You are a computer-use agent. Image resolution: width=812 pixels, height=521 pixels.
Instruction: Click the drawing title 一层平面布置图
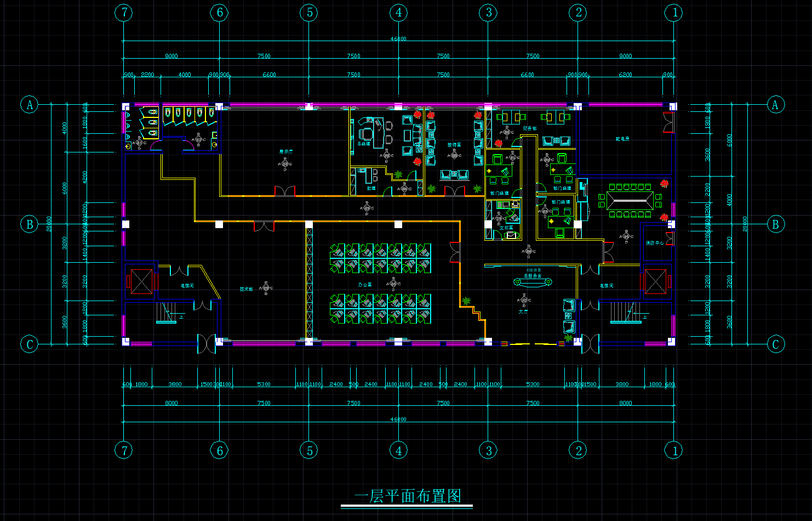(x=407, y=496)
